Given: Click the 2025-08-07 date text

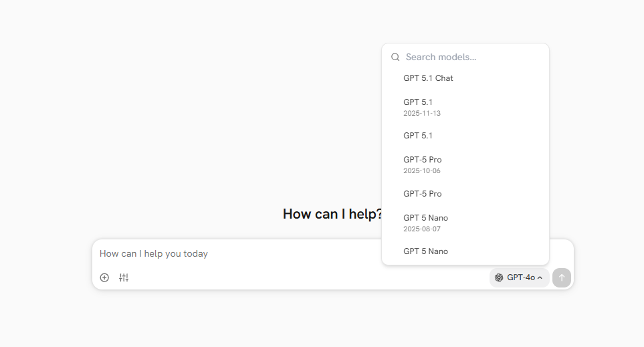Looking at the screenshot, I should pyautogui.click(x=422, y=229).
